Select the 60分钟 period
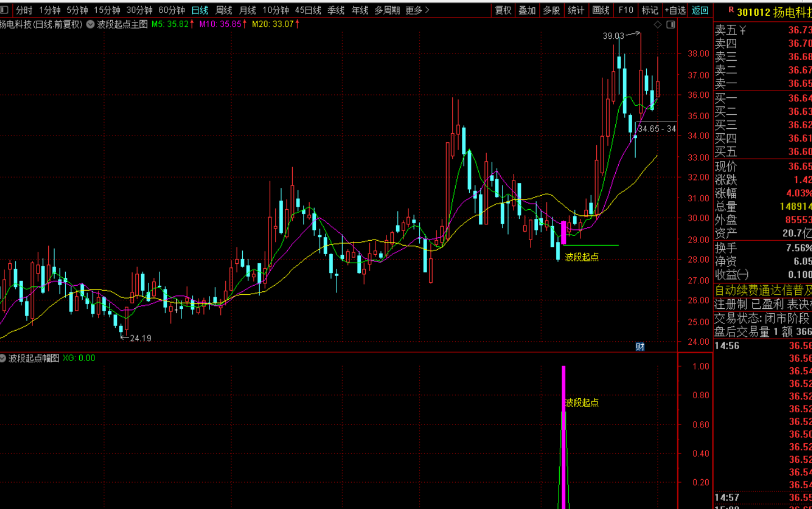812x509 pixels. [x=171, y=10]
